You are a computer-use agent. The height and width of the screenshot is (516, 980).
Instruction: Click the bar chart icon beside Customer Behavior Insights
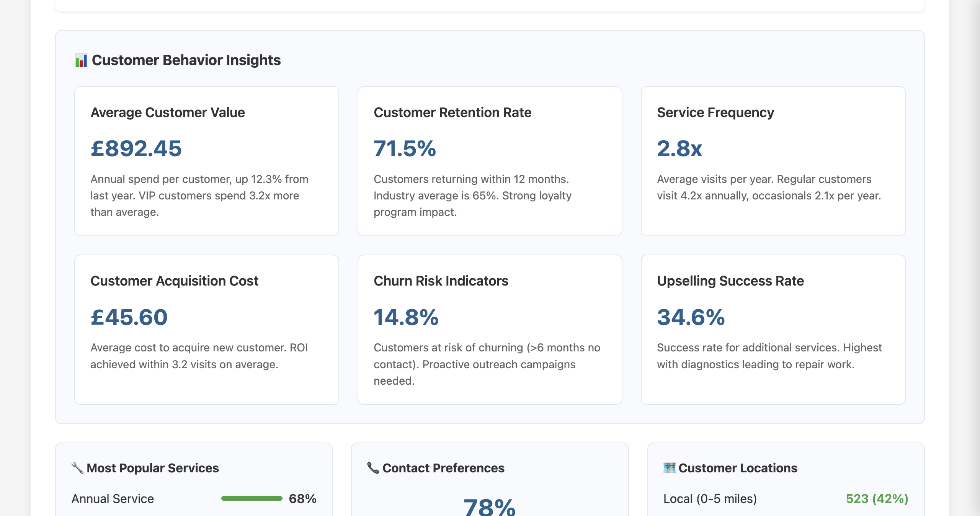(x=81, y=60)
